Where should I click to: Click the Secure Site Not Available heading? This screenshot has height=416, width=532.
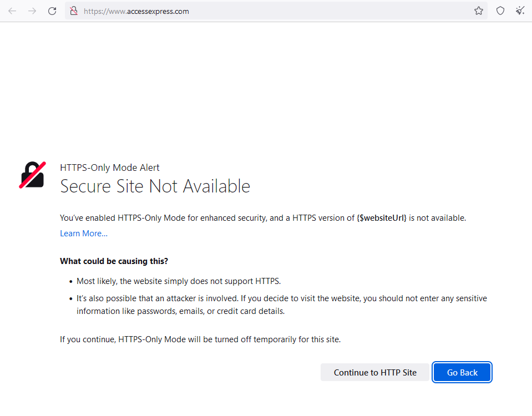155,186
